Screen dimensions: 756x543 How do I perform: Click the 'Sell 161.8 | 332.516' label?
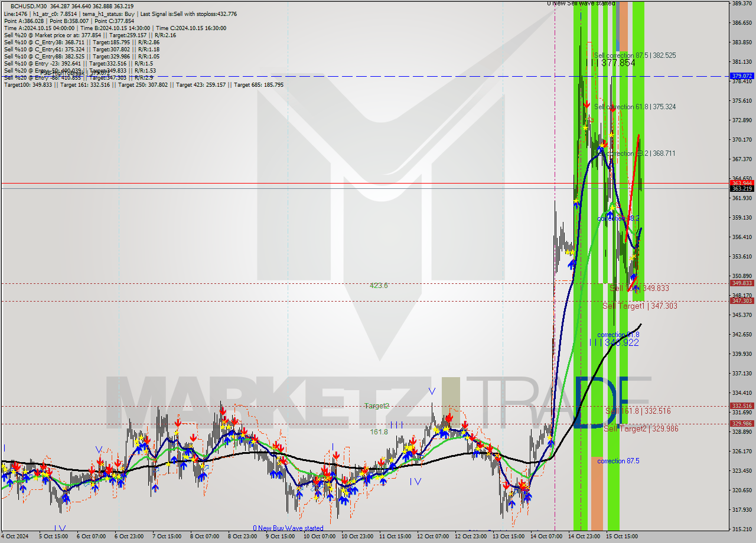tap(638, 411)
